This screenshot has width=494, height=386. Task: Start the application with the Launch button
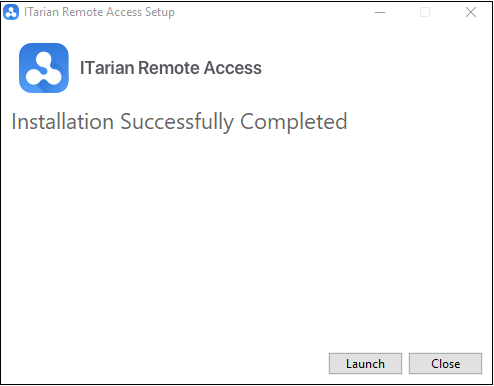coord(365,363)
